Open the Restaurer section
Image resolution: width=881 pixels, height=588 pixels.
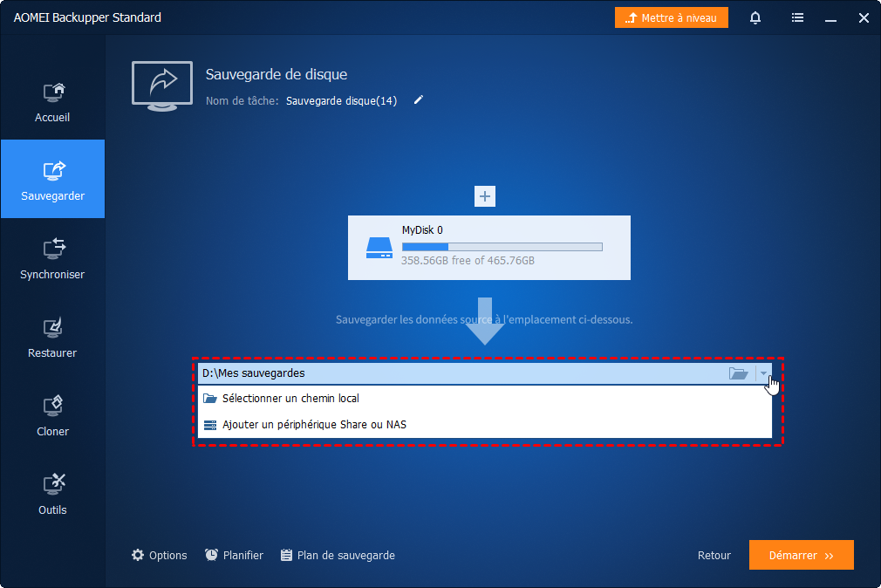coord(52,338)
